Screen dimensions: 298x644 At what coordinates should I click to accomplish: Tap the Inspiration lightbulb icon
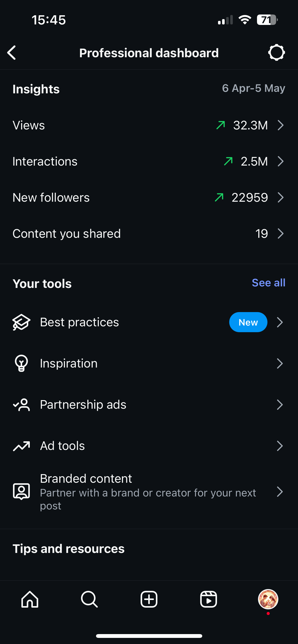pyautogui.click(x=21, y=363)
